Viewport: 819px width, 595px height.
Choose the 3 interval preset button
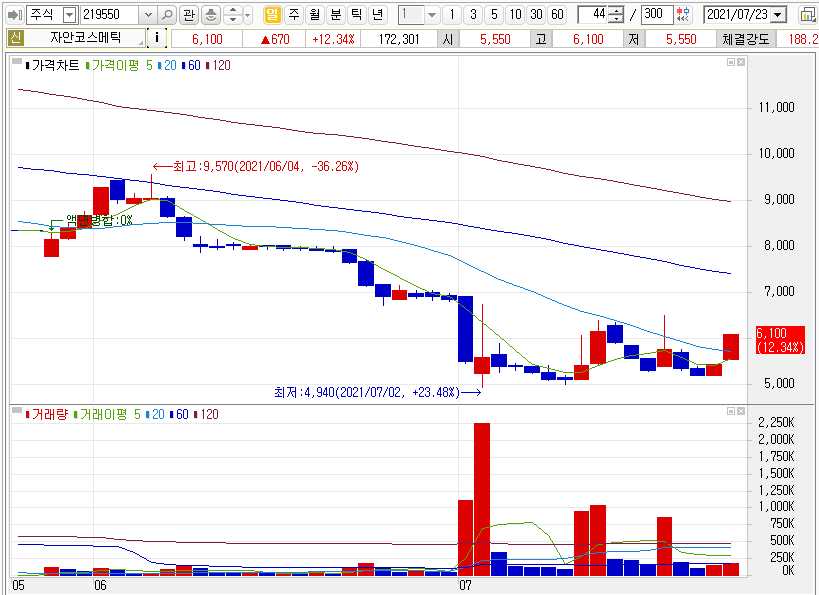click(x=473, y=15)
